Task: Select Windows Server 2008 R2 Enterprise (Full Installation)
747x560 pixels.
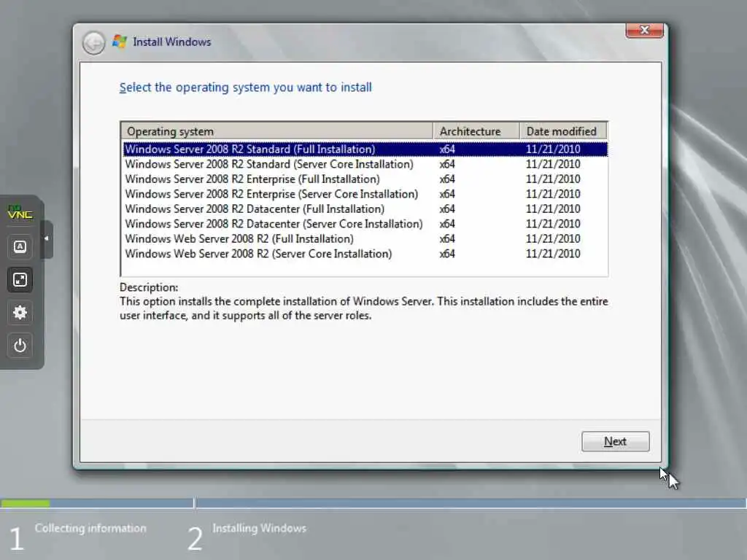Action: (365, 179)
